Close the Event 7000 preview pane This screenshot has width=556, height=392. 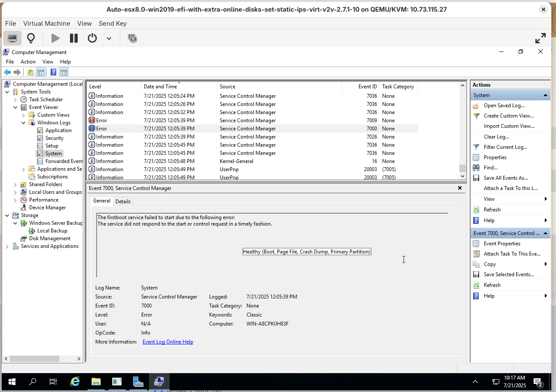[460, 188]
